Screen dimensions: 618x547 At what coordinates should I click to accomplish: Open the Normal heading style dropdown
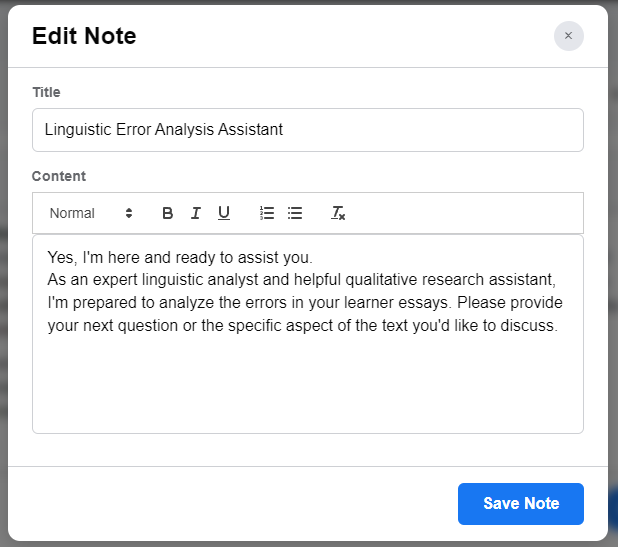(90, 213)
